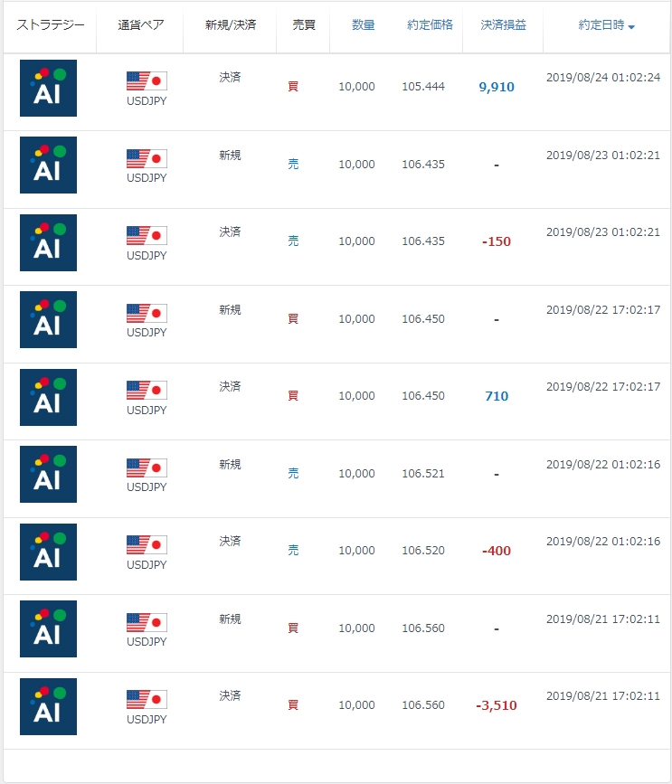Click the -3,510 loss value
Screen dimensions: 672x784
point(495,705)
